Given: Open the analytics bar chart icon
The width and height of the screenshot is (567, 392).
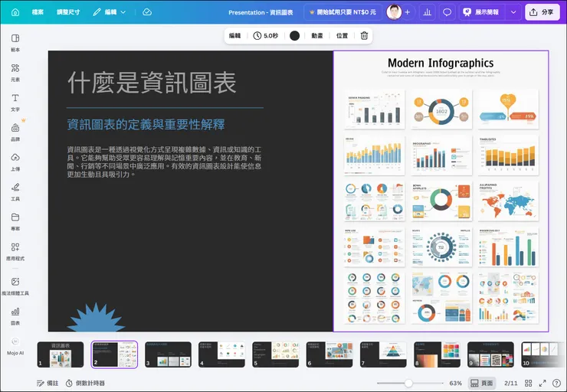Looking at the screenshot, I should tap(427, 12).
